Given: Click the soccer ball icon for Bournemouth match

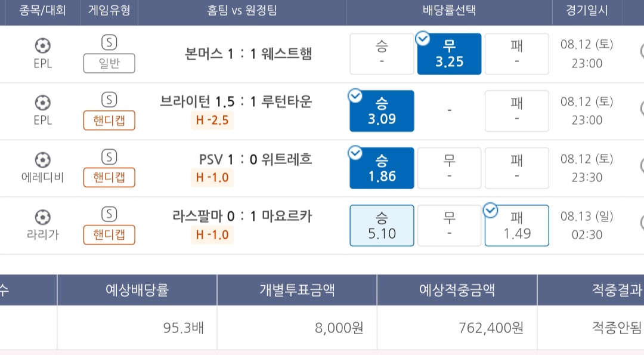Looking at the screenshot, I should [43, 45].
